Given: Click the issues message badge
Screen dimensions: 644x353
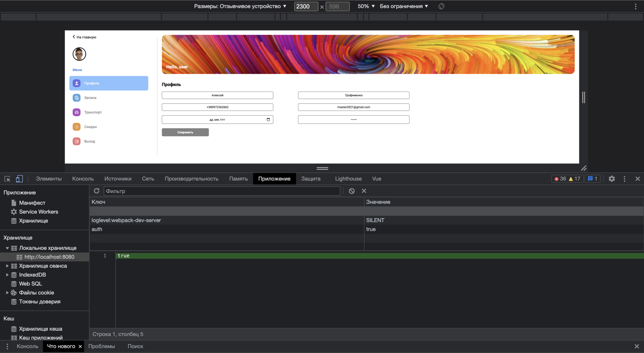Looking at the screenshot, I should pyautogui.click(x=593, y=179).
